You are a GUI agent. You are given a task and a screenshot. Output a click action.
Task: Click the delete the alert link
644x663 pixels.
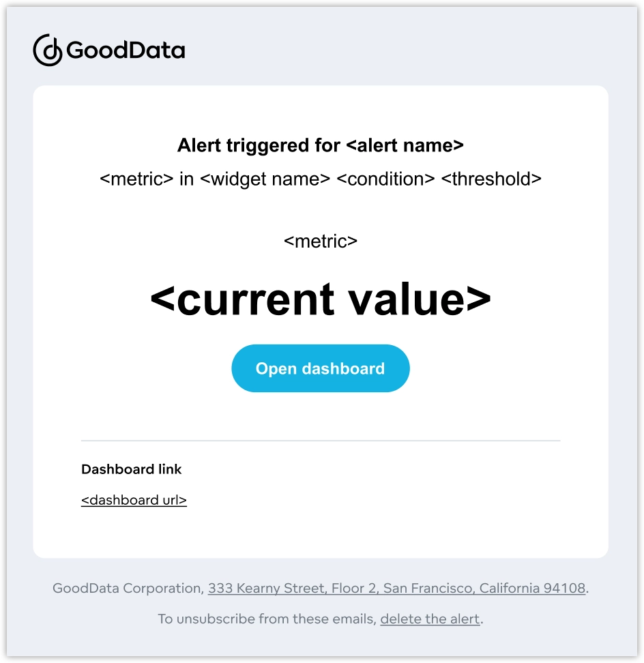429,619
